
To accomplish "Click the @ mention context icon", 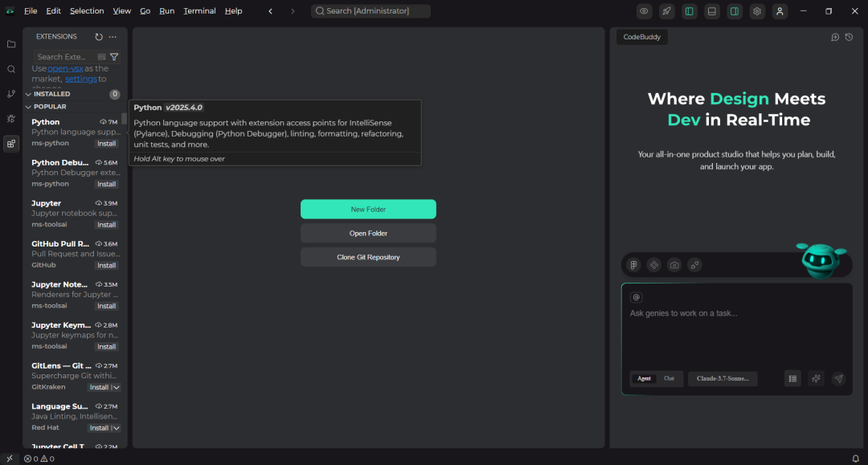I will tap(636, 297).
